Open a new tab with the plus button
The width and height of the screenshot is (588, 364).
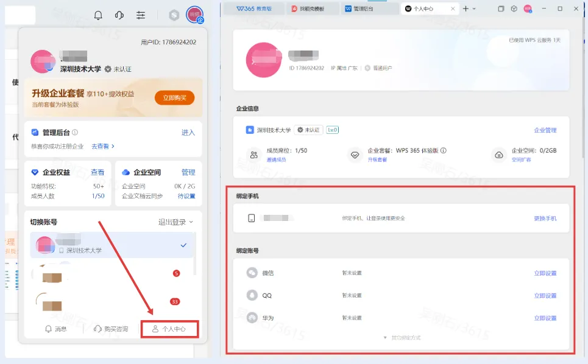tap(466, 9)
